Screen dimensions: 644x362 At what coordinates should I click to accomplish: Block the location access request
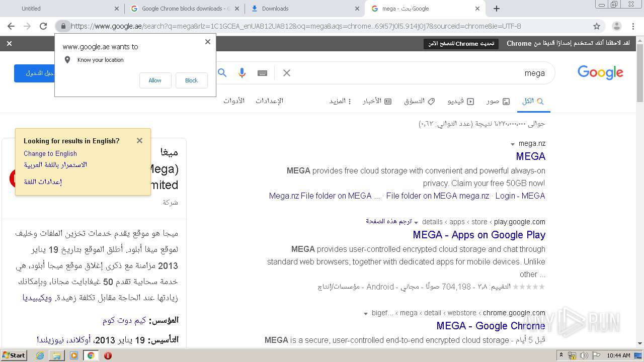tap(191, 80)
